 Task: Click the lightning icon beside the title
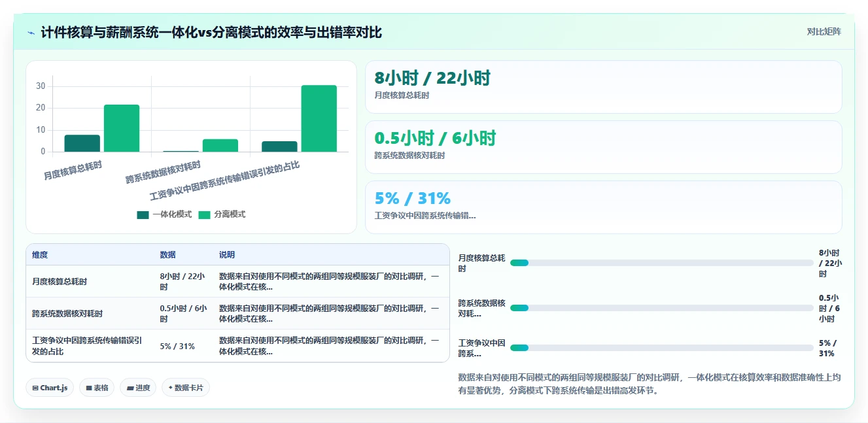pos(31,33)
